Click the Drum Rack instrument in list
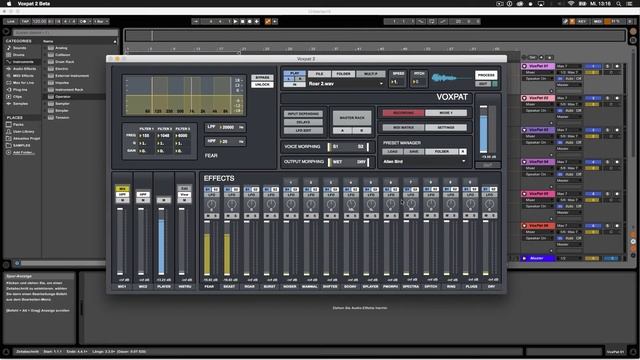640x360 pixels. click(x=64, y=62)
